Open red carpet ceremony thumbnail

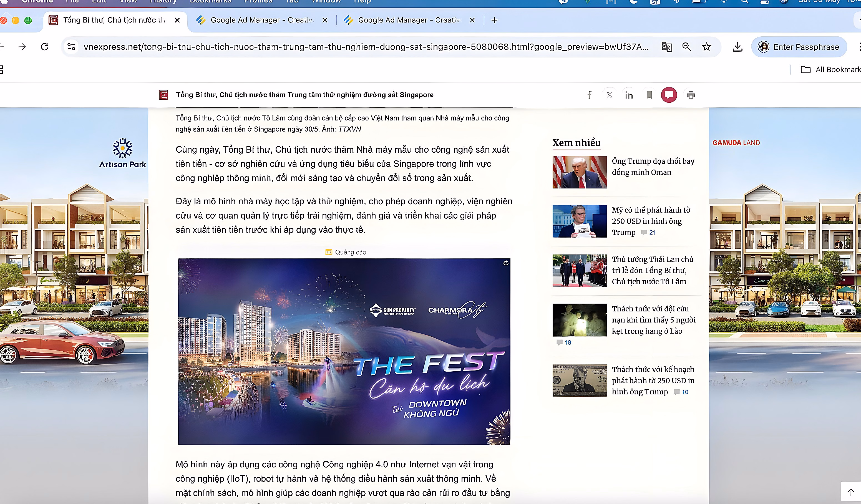pos(580,271)
